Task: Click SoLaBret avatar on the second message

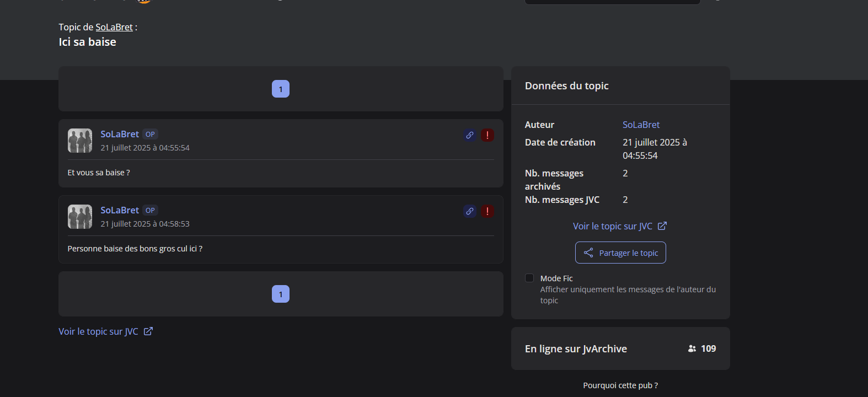Action: 80,217
